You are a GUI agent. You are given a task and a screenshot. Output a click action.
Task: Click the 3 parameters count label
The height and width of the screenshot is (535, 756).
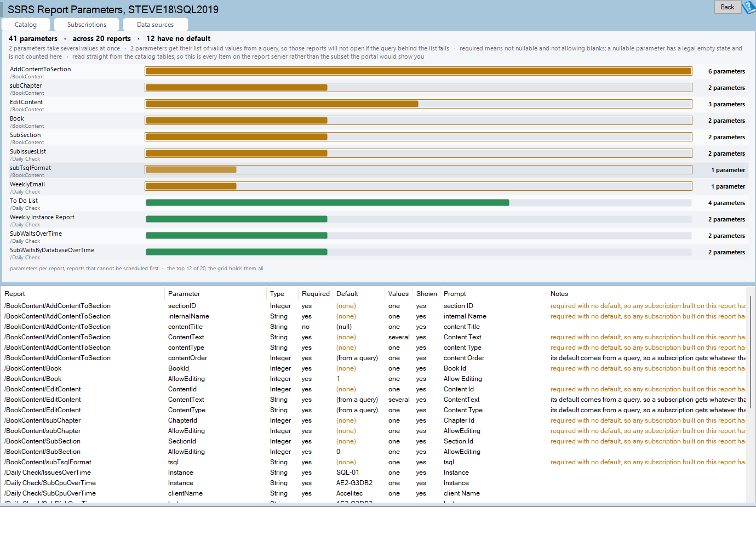click(x=726, y=104)
